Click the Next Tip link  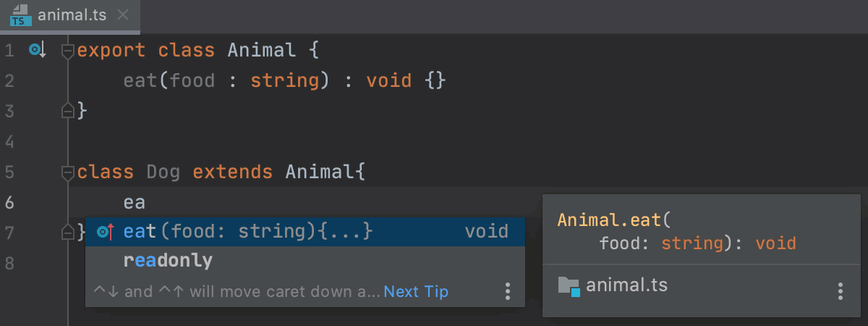point(416,292)
